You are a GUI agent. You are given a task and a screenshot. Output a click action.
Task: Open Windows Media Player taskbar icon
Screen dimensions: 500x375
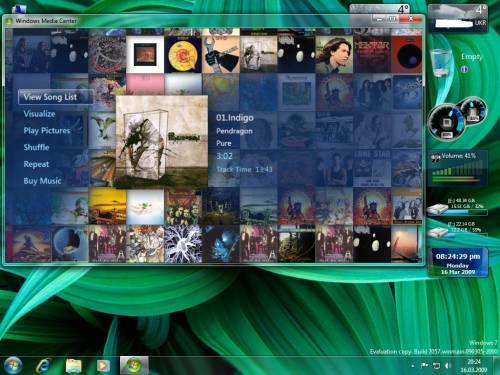(x=103, y=366)
